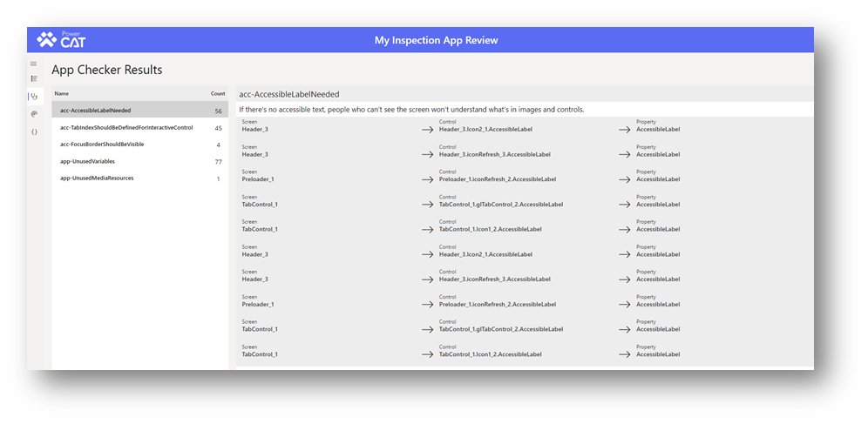Click the bottommost TabControl_1.Icon1_2.AccessibleLabel control
The height and width of the screenshot is (424, 868).
tap(490, 354)
